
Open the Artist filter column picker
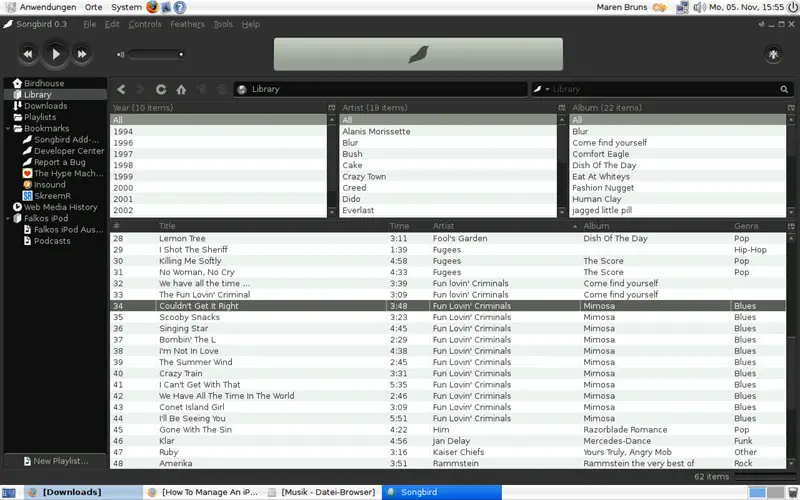562,108
